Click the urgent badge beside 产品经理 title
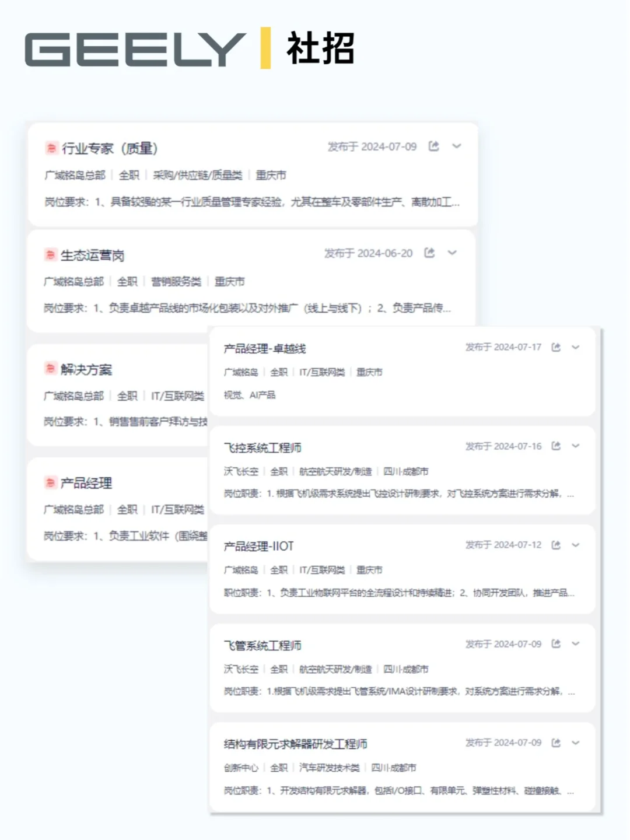630x840 pixels. click(x=50, y=482)
